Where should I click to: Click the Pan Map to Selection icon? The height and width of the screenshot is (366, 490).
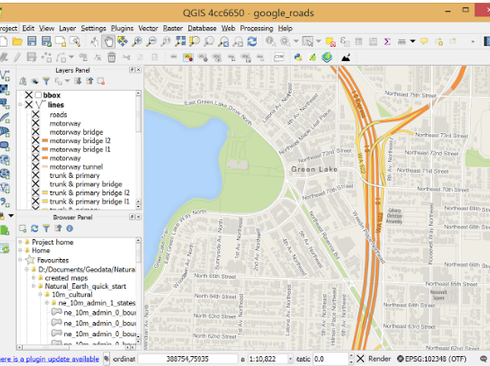(123, 41)
